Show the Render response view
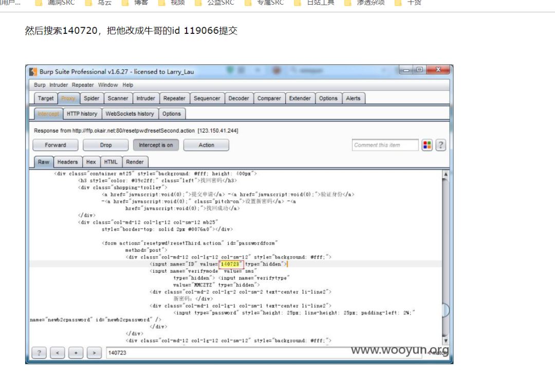Image resolution: width=555 pixels, height=392 pixels. (135, 162)
